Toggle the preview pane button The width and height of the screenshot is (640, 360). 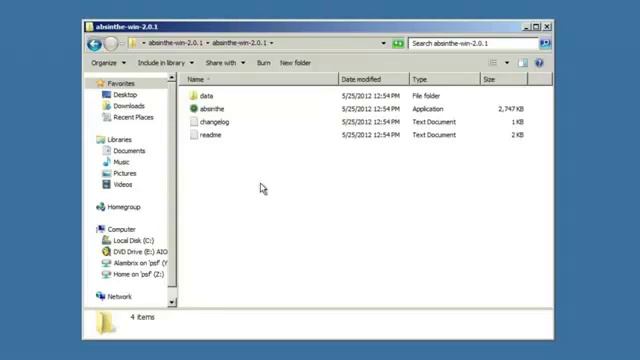[x=523, y=63]
